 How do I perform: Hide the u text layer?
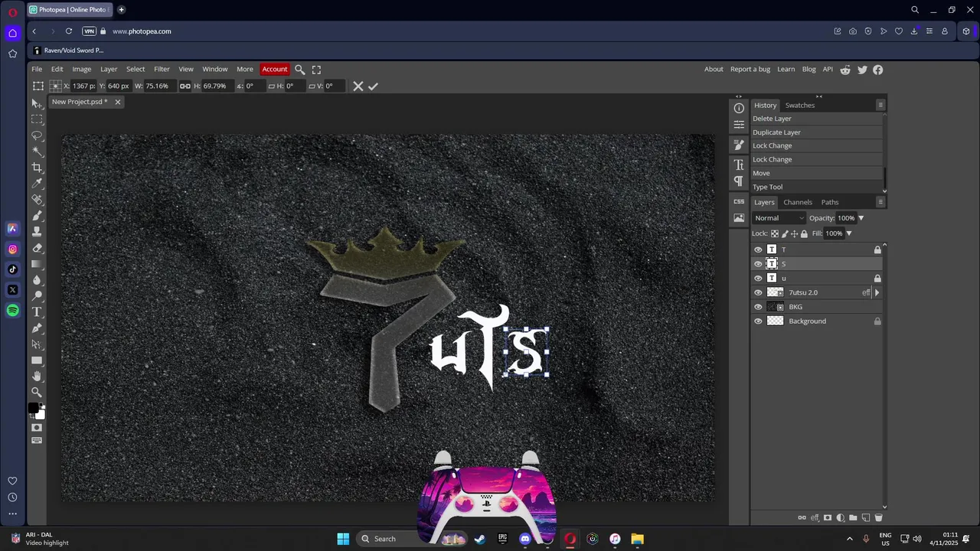click(758, 279)
